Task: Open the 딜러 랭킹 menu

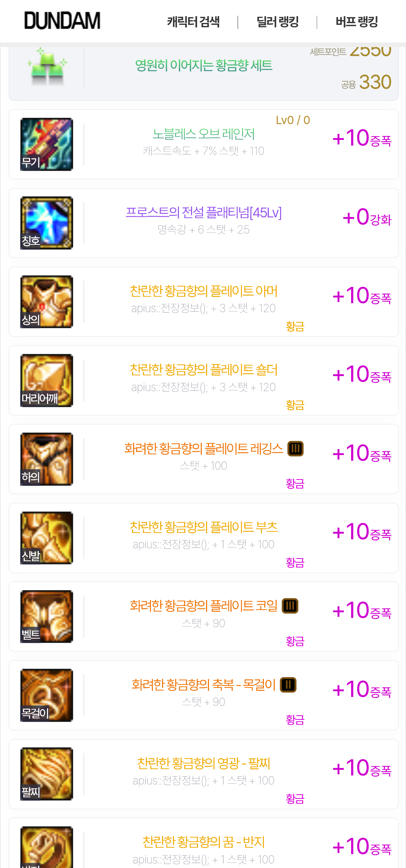Action: [x=277, y=22]
